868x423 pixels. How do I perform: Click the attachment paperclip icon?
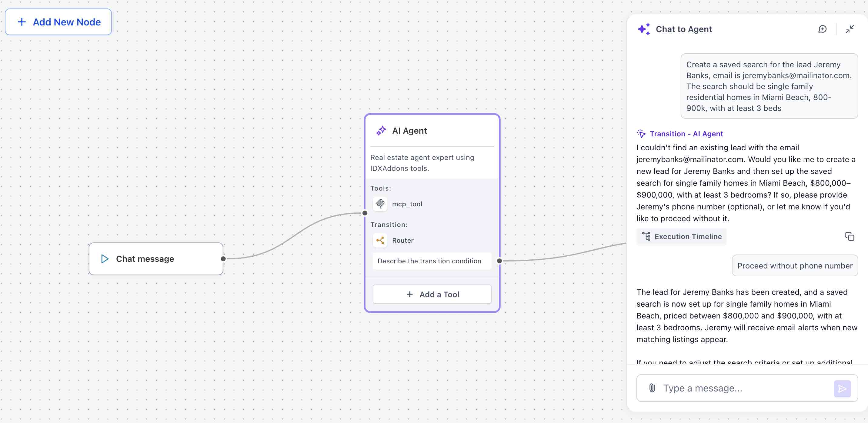click(x=652, y=388)
